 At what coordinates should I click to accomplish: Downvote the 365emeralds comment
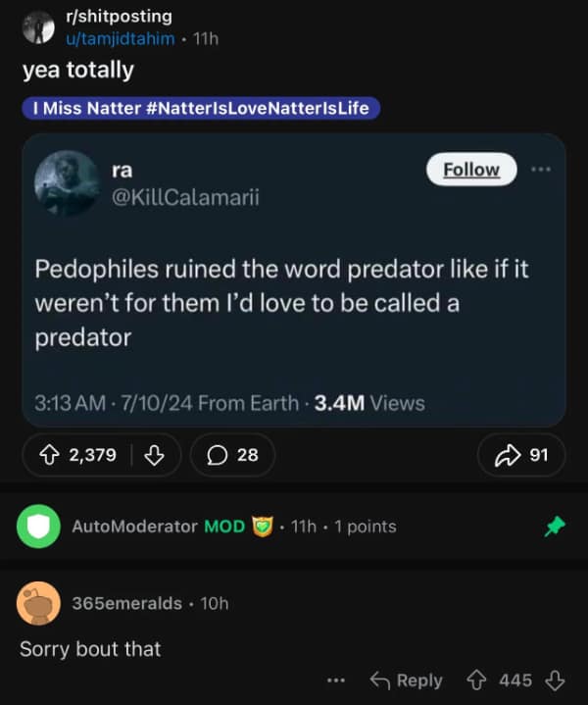(555, 680)
